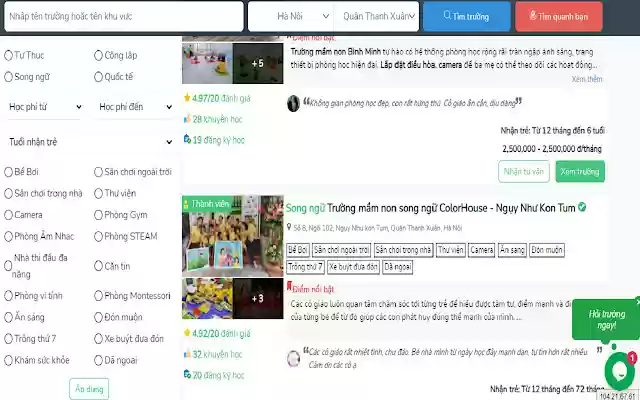Open the +5 photos thumbnail for Bình Minh

click(x=258, y=63)
